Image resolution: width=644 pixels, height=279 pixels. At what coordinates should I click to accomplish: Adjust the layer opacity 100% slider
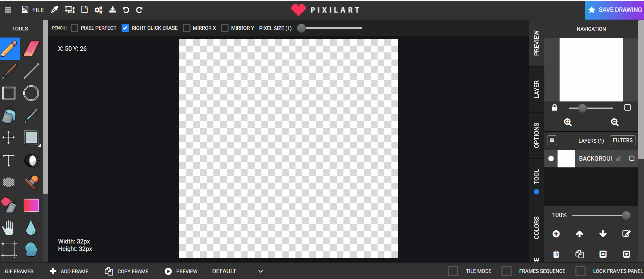tap(601, 215)
